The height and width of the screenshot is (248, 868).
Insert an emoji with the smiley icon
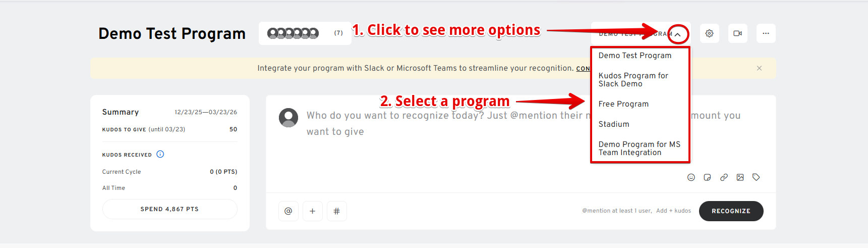(x=691, y=177)
